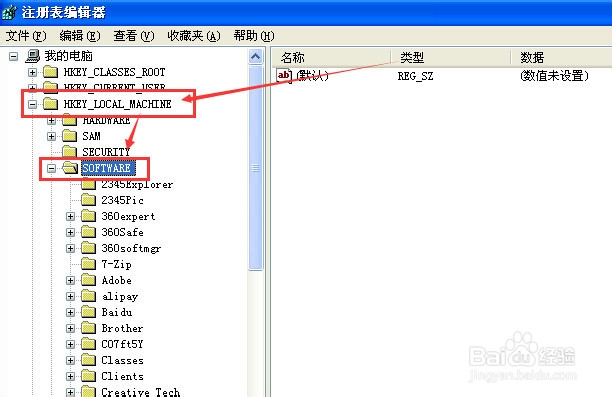This screenshot has height=397, width=612.
Task: Select the 2345Explorer key label
Action: click(x=137, y=184)
